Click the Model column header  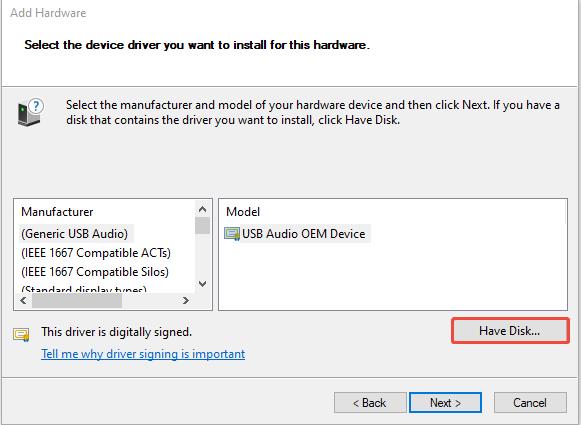point(243,212)
